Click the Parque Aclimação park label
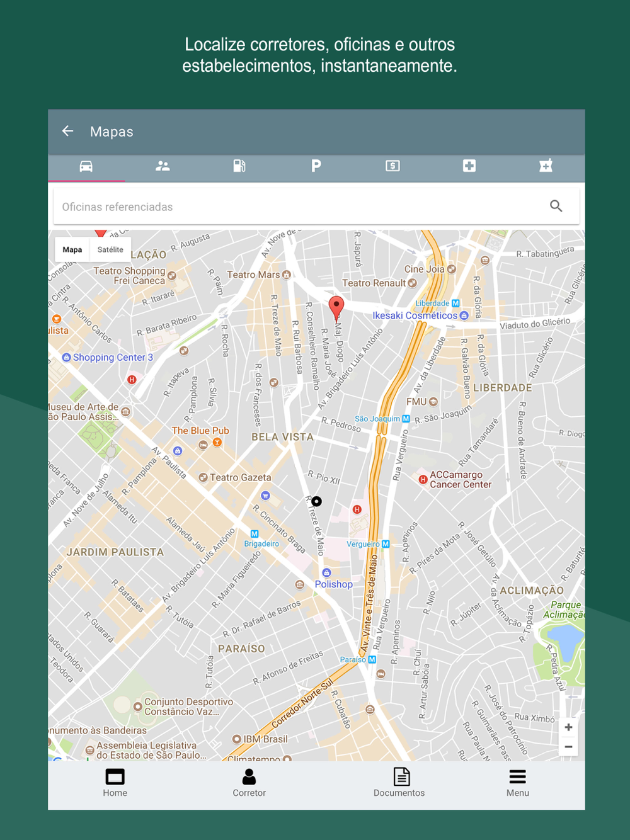The height and width of the screenshot is (840, 630). (563, 610)
